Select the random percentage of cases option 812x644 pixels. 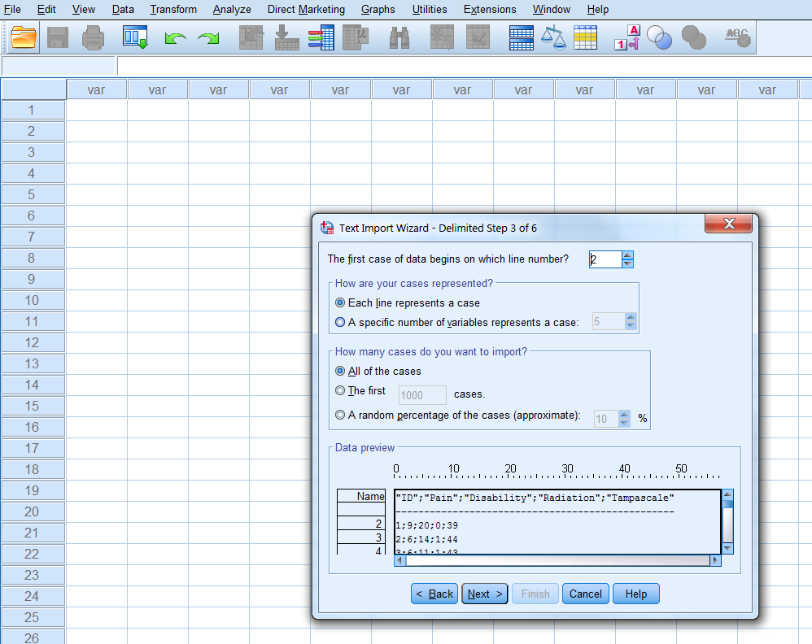point(340,416)
